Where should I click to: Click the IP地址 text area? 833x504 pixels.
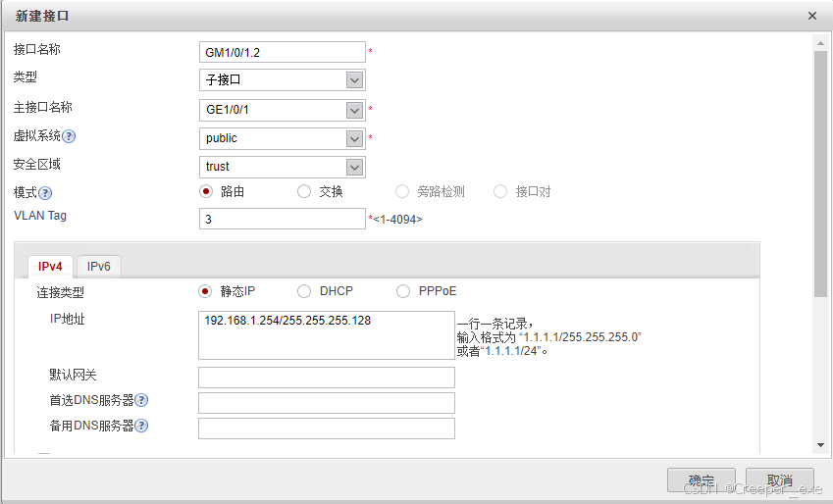(x=326, y=335)
